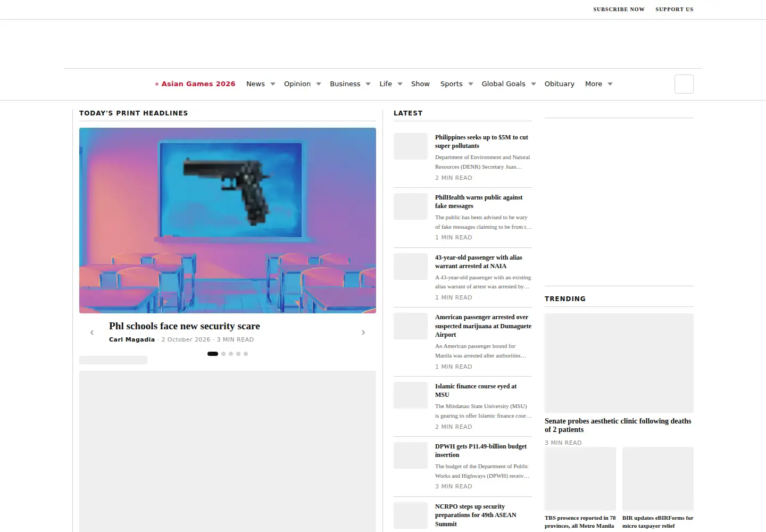Click thumbnail beside PhilHealth article
Viewport: 766px width, 532px height.
click(411, 206)
